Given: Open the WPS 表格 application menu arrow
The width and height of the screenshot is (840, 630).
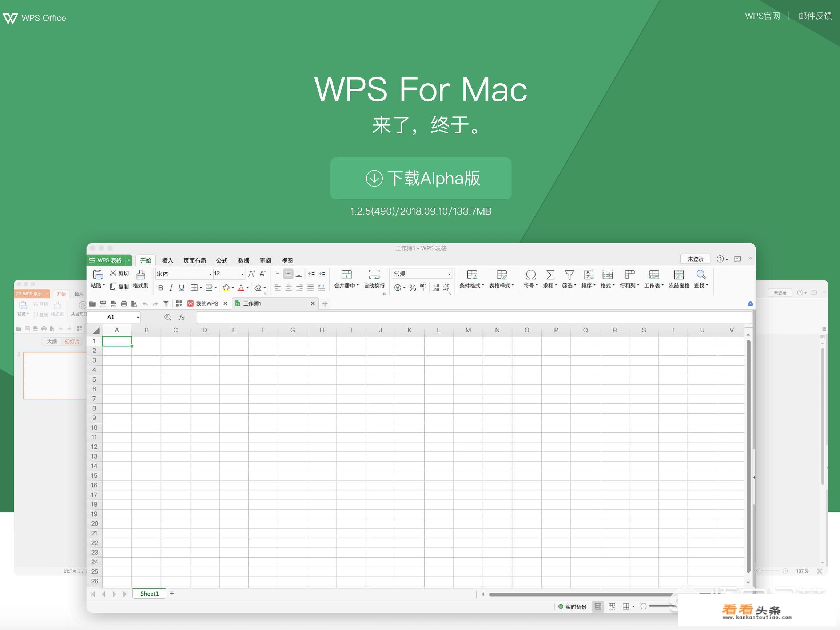Looking at the screenshot, I should coord(129,260).
